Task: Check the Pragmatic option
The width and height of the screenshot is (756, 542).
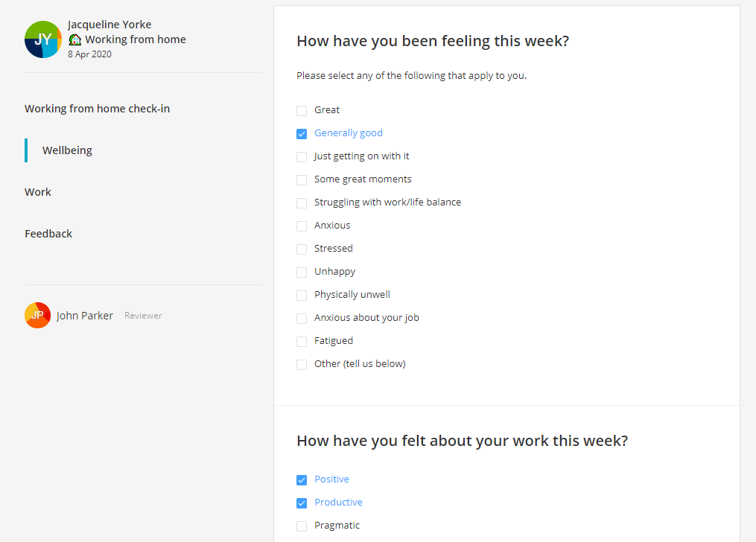Action: [302, 526]
